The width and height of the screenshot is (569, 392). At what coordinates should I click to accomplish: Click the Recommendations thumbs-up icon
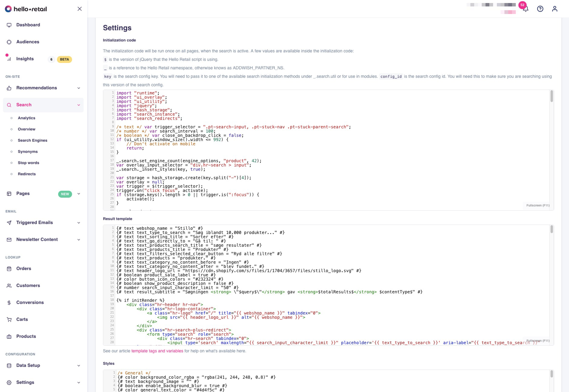pos(9,88)
